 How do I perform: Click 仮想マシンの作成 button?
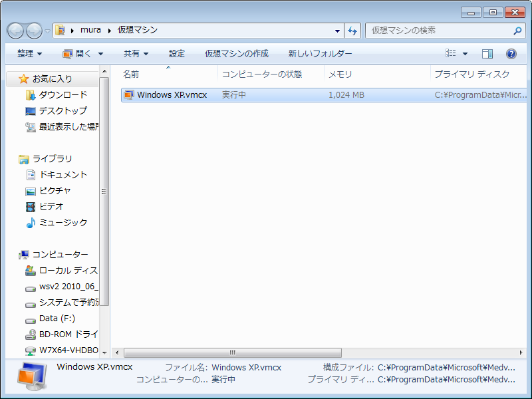pyautogui.click(x=236, y=54)
